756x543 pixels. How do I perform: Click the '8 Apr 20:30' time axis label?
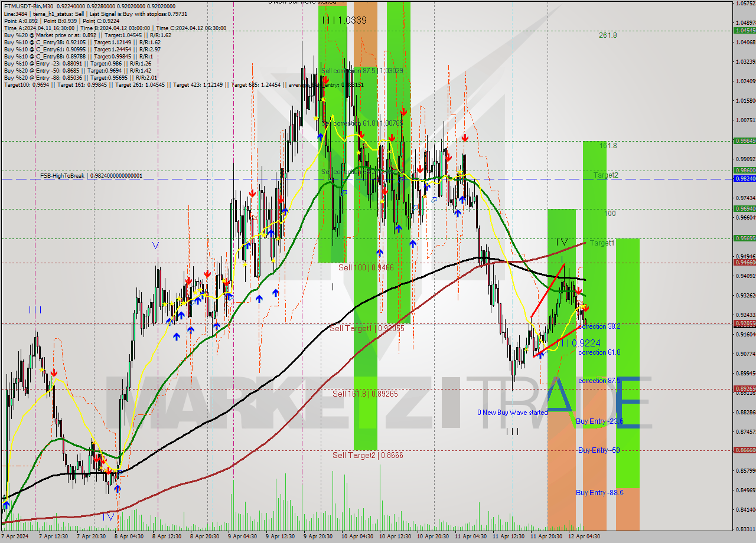point(205,537)
